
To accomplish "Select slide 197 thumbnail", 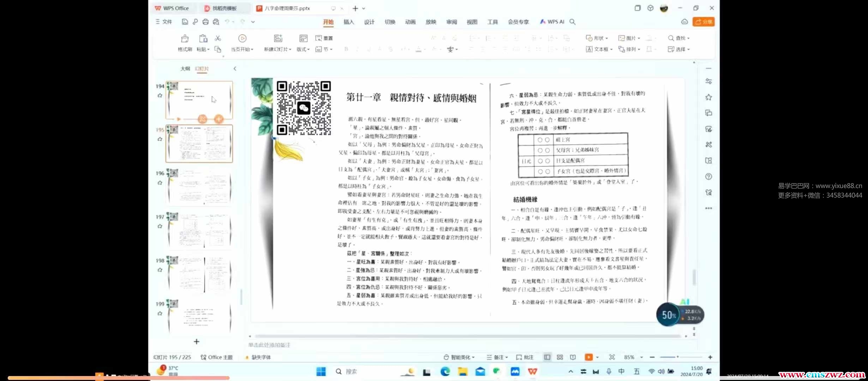I will pyautogui.click(x=199, y=230).
